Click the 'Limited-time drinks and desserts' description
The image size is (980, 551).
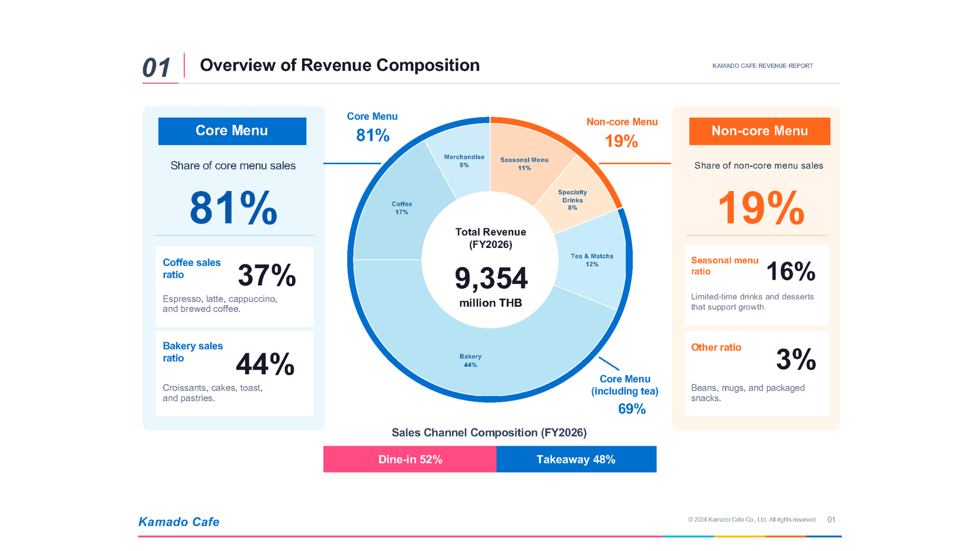(x=752, y=302)
